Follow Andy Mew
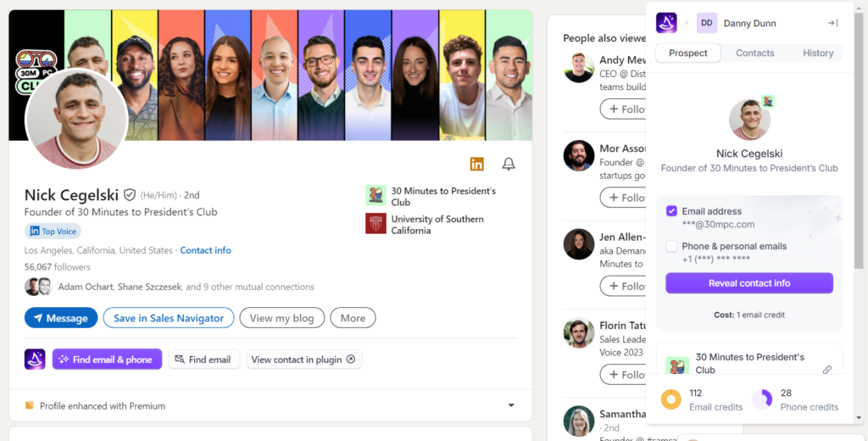This screenshot has height=441, width=868. (x=624, y=109)
